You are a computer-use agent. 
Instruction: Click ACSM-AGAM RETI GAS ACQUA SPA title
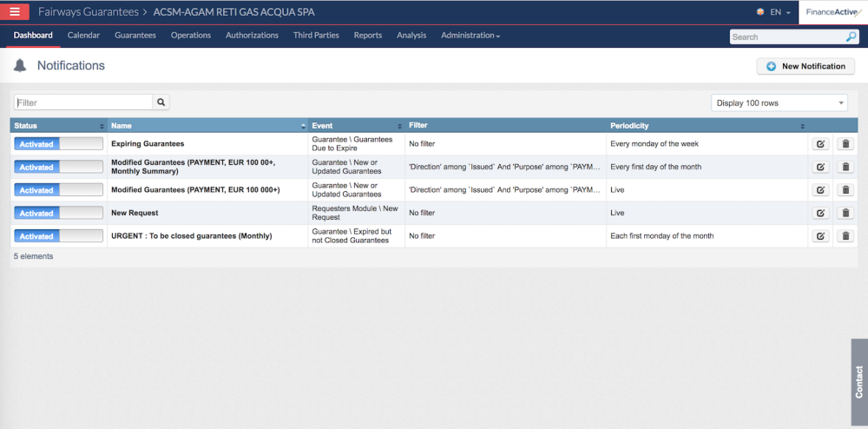pyautogui.click(x=233, y=11)
